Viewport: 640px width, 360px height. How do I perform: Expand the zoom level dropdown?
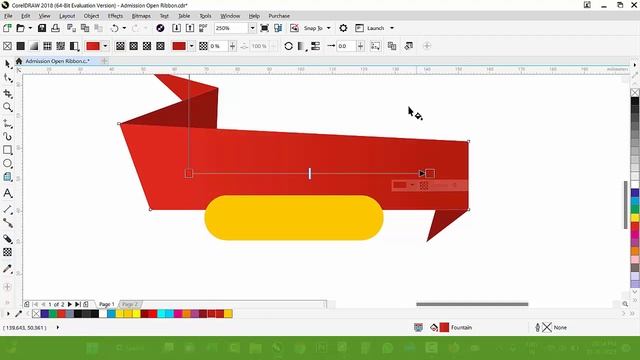(252, 28)
